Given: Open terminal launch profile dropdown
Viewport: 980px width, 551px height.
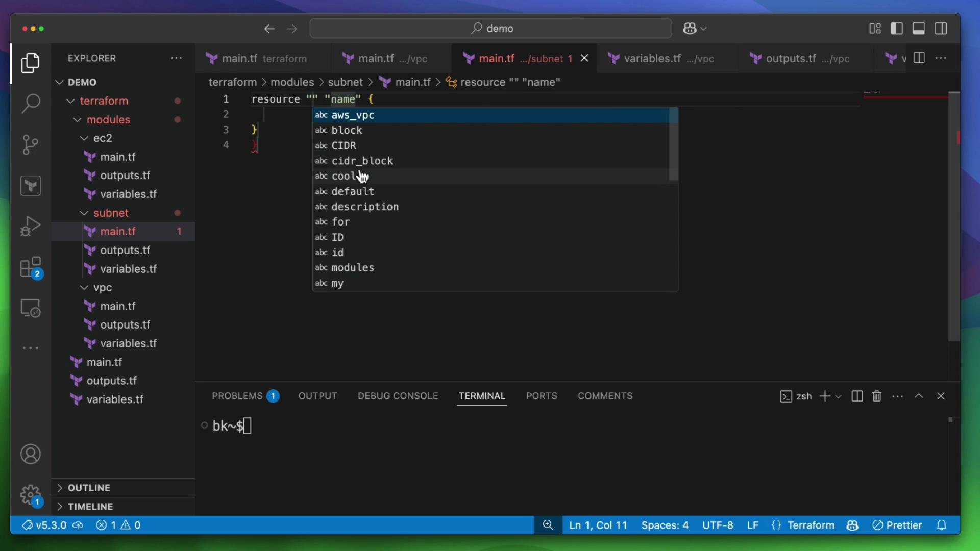Looking at the screenshot, I should (838, 396).
